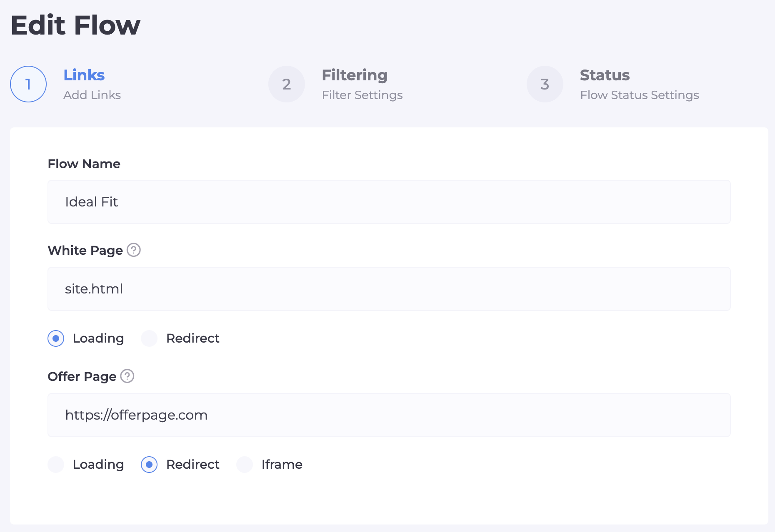Go to the Filtering step title
Screen dimensions: 775x532
(x=355, y=75)
